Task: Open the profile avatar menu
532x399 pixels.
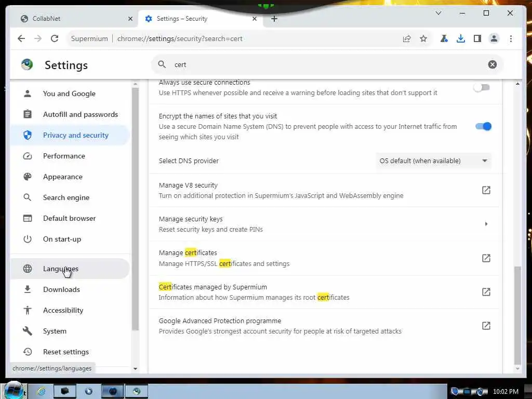Action: pyautogui.click(x=494, y=38)
